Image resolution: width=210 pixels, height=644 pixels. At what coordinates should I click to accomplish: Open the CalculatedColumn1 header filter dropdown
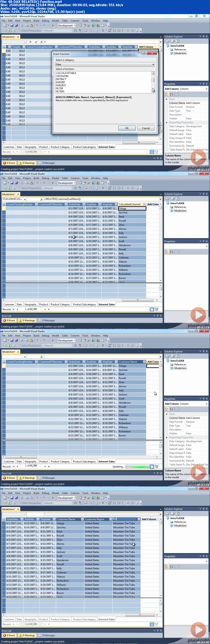(144, 204)
